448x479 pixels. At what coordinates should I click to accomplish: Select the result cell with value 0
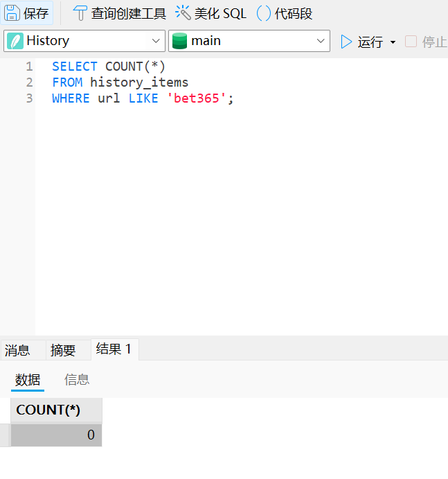(x=57, y=435)
